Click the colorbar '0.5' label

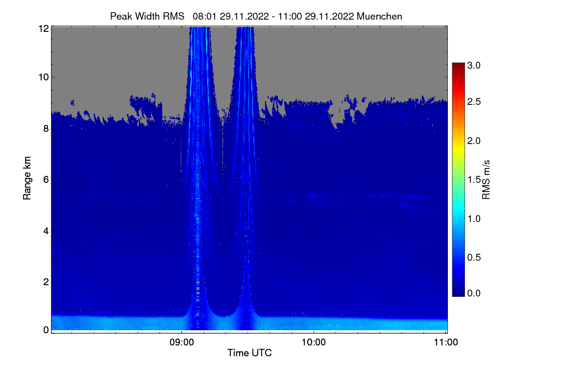(x=474, y=257)
